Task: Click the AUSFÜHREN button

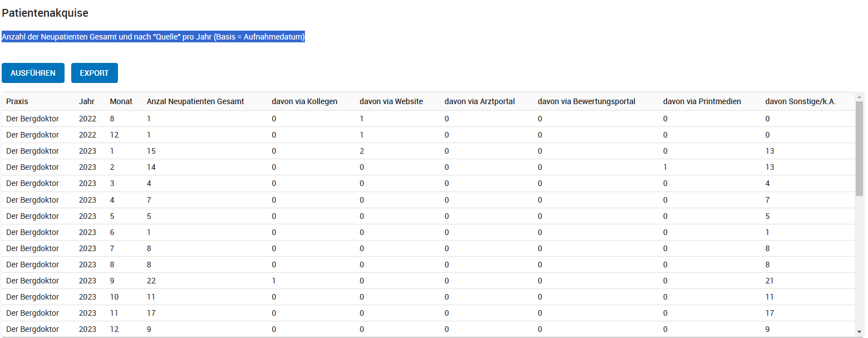Action: [x=33, y=73]
